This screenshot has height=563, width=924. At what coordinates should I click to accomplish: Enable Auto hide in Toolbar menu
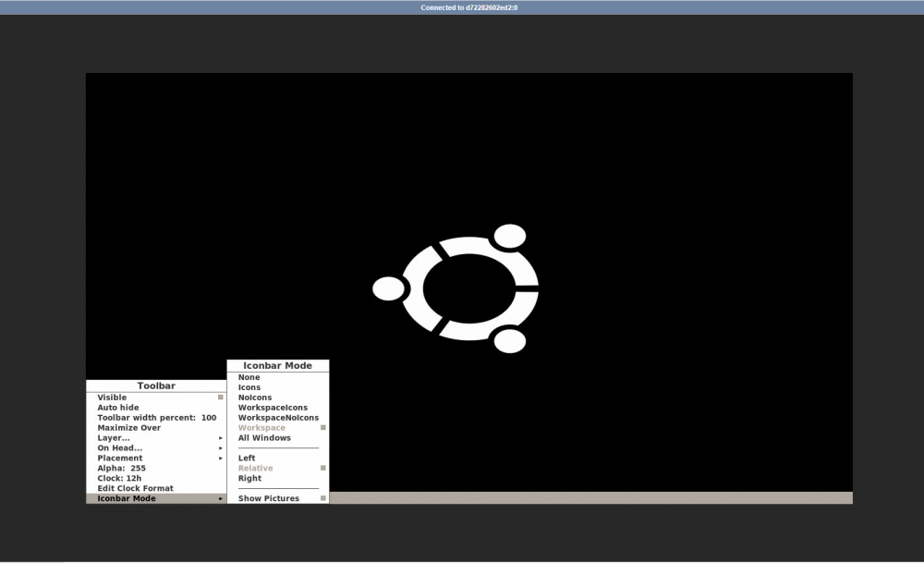(x=156, y=408)
